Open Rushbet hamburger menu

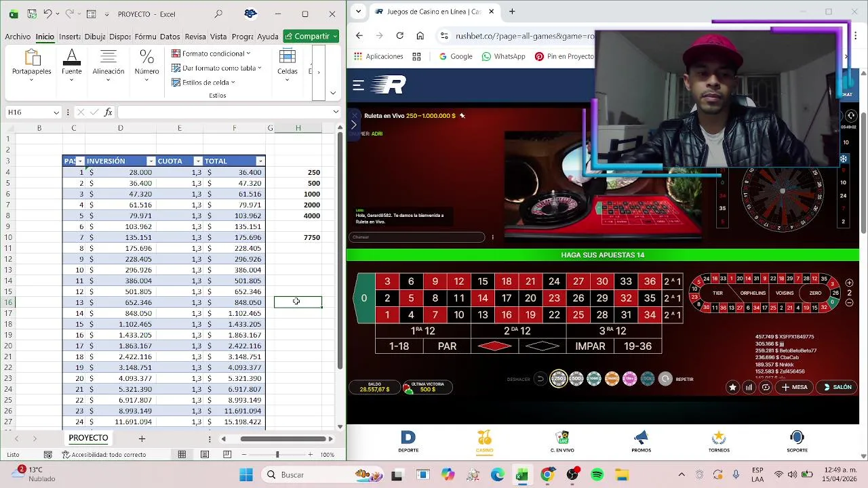(359, 85)
